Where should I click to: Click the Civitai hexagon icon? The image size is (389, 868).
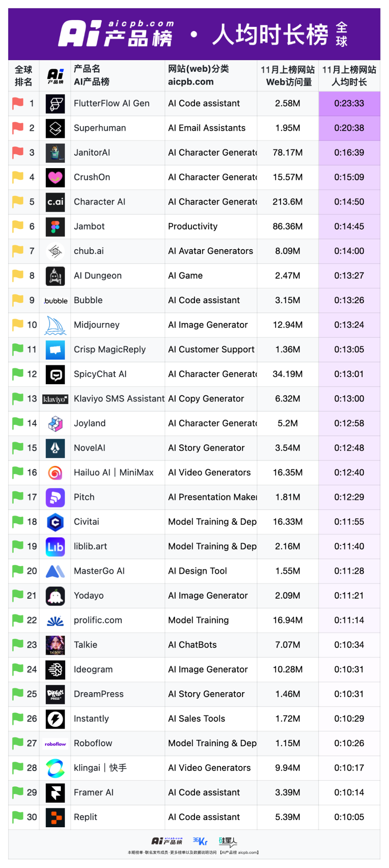tap(55, 522)
